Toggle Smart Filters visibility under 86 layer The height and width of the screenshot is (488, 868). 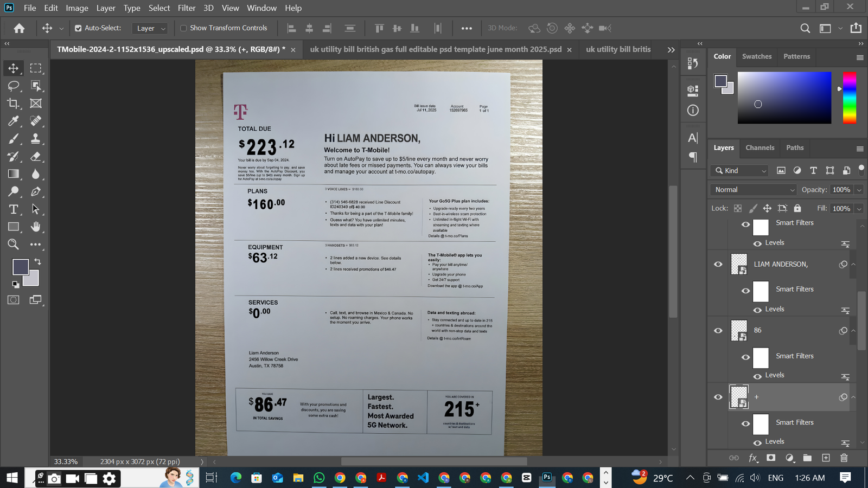[746, 357]
